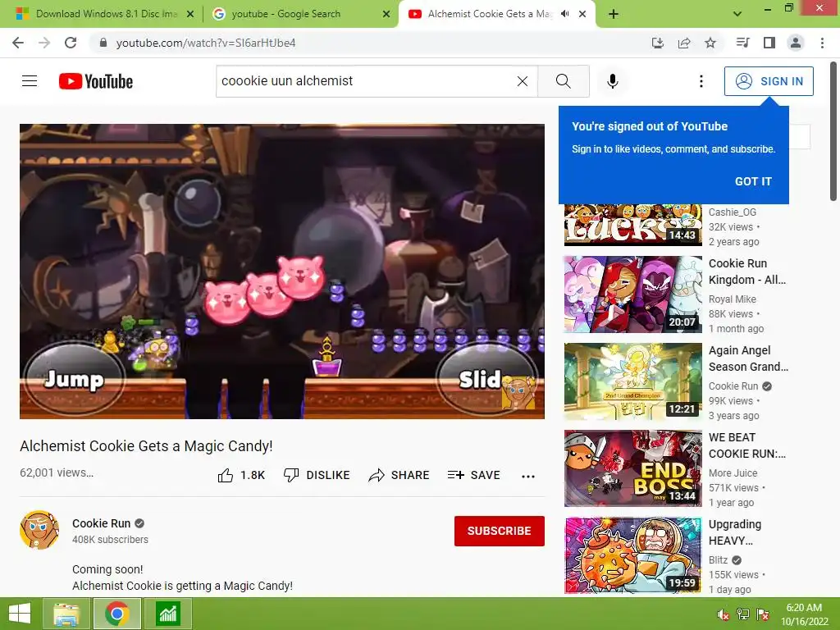Open green chart app in taskbar

pyautogui.click(x=167, y=614)
